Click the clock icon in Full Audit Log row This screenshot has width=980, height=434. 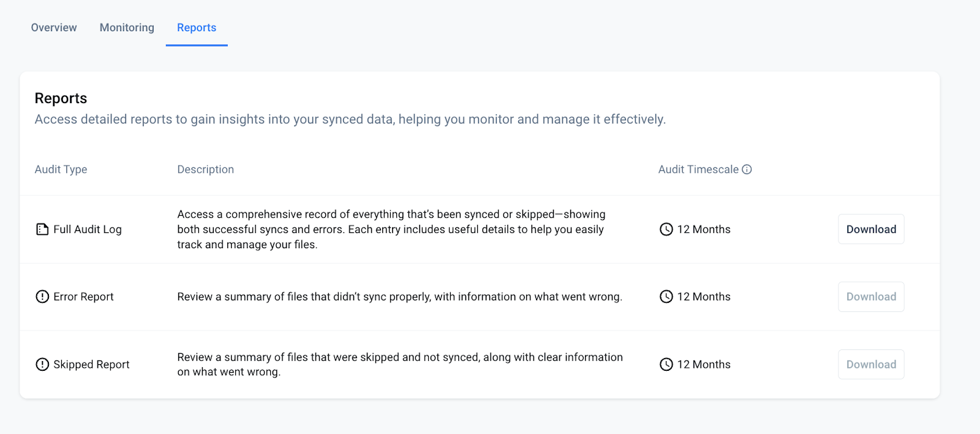coord(666,229)
